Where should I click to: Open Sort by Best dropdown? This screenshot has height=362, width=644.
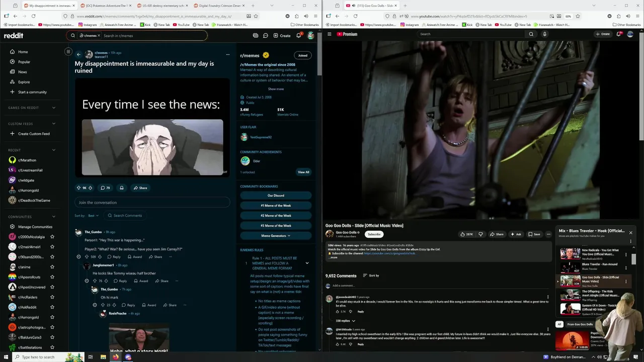[94, 216]
